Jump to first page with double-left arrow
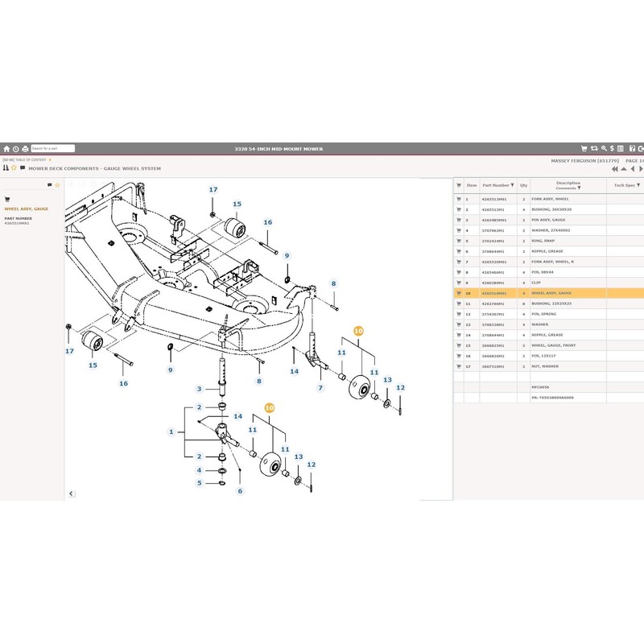The height and width of the screenshot is (644, 644). [615, 169]
